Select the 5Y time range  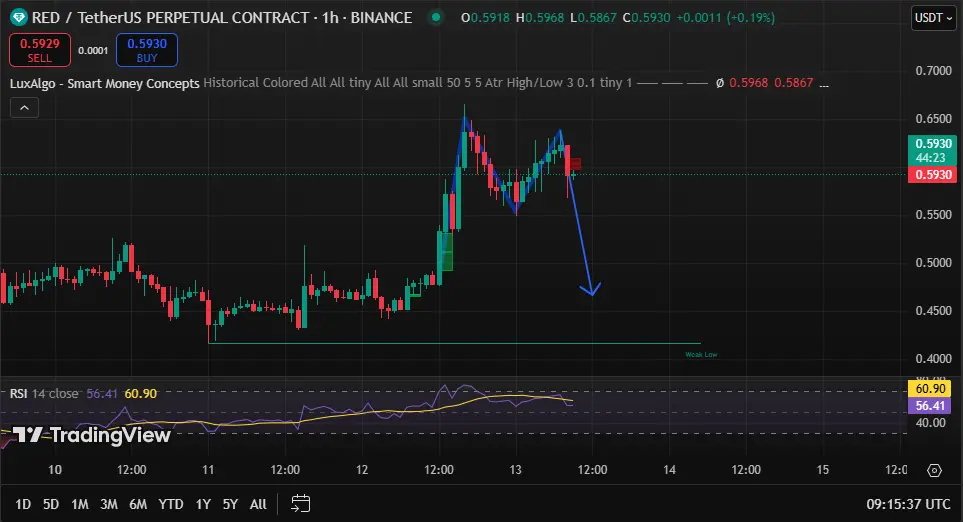(230, 504)
